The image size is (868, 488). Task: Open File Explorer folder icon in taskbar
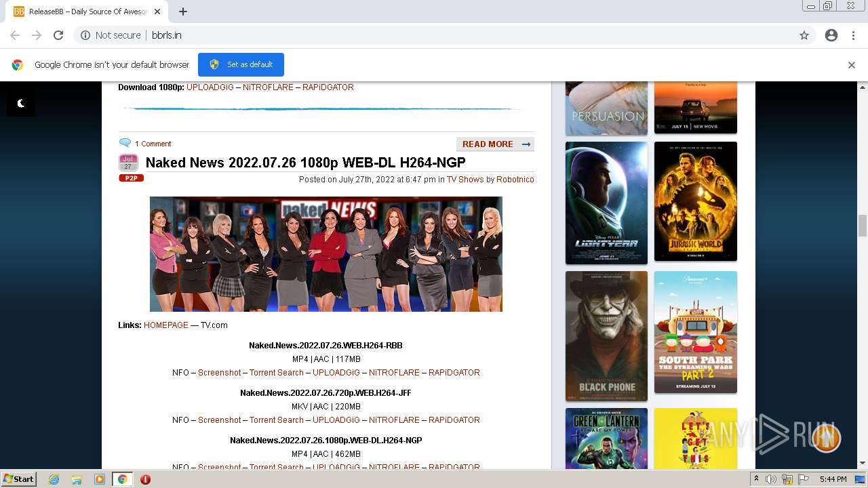[x=77, y=479]
